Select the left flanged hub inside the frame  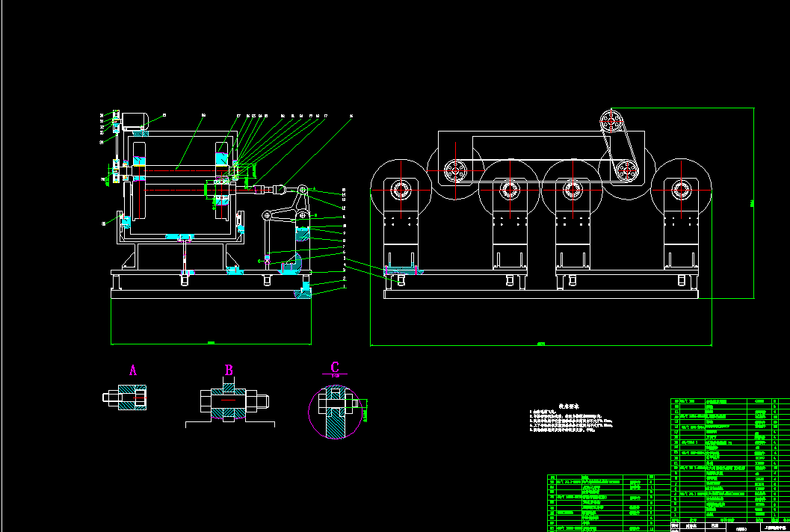coord(455,170)
